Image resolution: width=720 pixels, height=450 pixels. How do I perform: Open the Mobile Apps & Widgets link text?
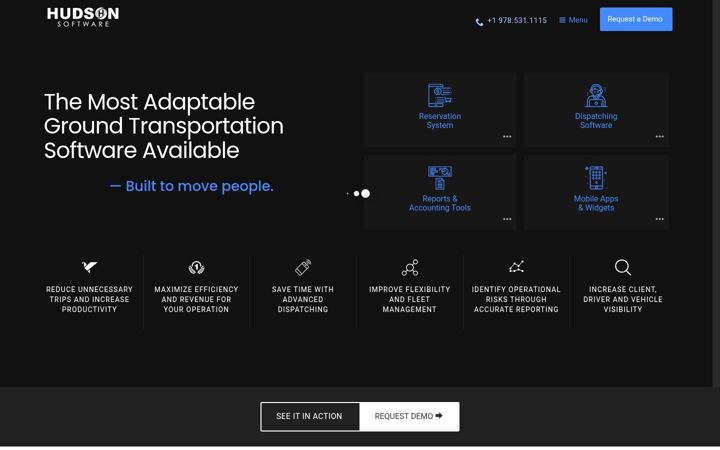coord(596,203)
